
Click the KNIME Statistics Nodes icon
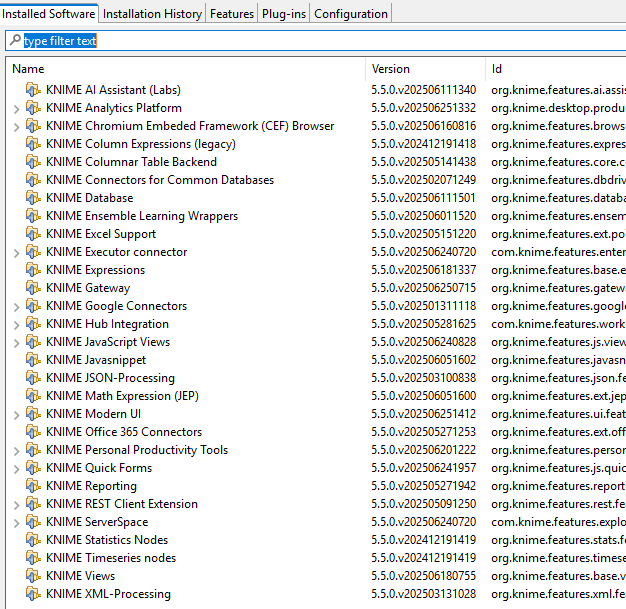pyautogui.click(x=33, y=540)
